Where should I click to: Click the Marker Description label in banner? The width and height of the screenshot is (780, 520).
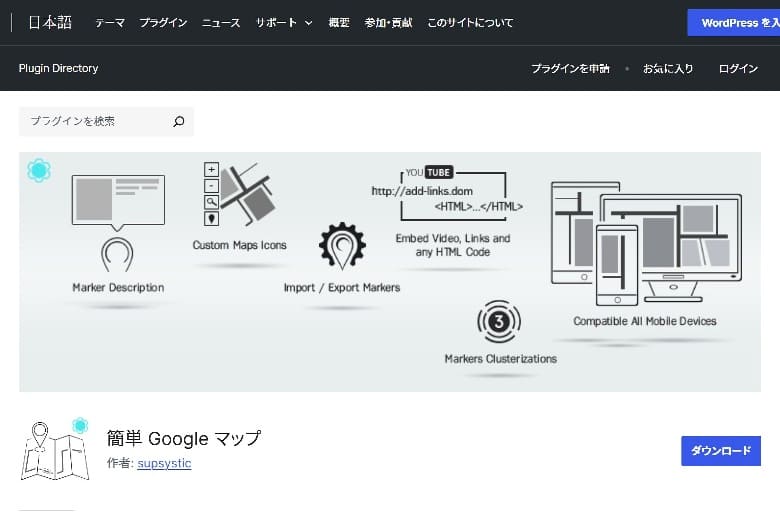point(118,288)
